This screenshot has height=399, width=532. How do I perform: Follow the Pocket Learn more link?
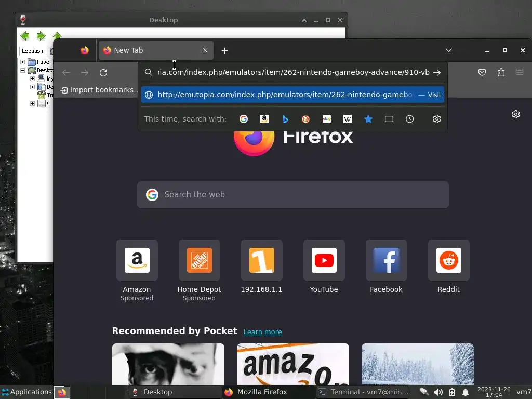[262, 332]
